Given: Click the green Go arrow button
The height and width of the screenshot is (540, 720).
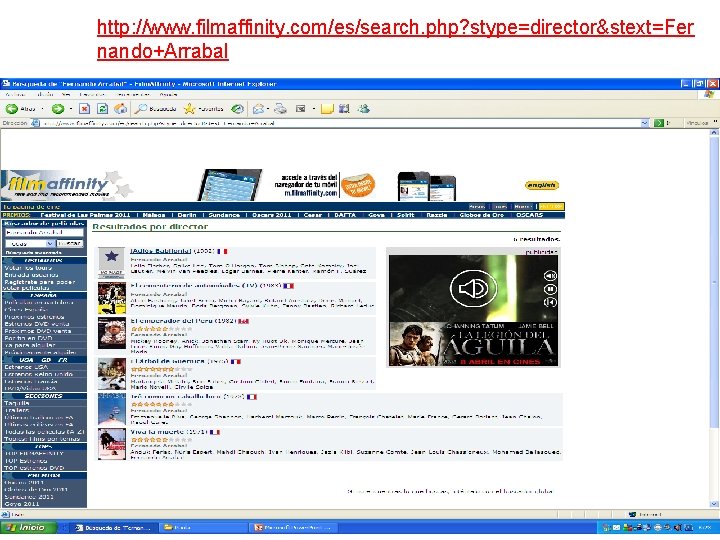Looking at the screenshot, I should click(658, 123).
